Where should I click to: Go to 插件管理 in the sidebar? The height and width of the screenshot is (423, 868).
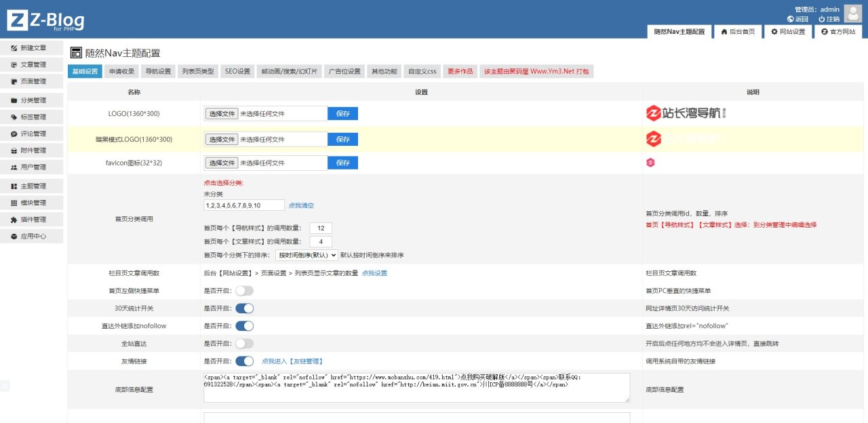coord(32,220)
